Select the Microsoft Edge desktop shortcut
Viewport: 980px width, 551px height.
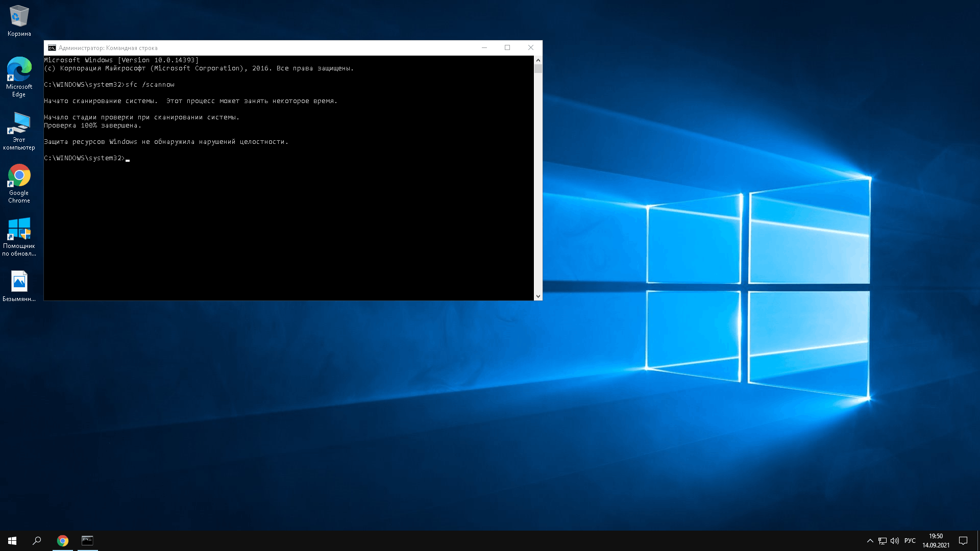click(19, 77)
